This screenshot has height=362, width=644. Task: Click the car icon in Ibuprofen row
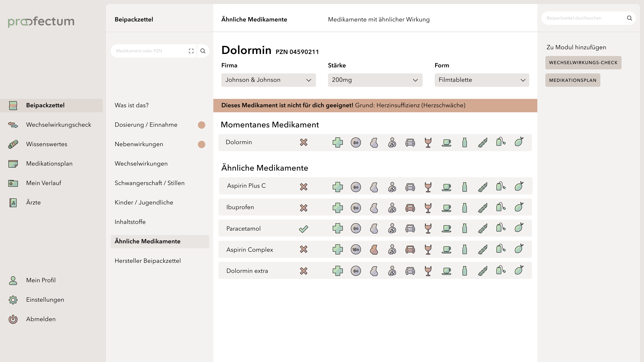coord(410,208)
